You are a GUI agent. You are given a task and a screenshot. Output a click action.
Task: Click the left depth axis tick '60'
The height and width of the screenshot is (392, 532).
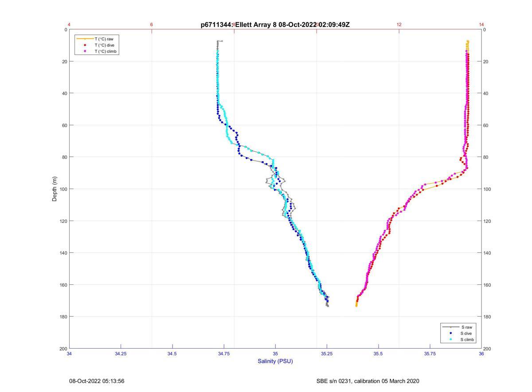pyautogui.click(x=65, y=125)
